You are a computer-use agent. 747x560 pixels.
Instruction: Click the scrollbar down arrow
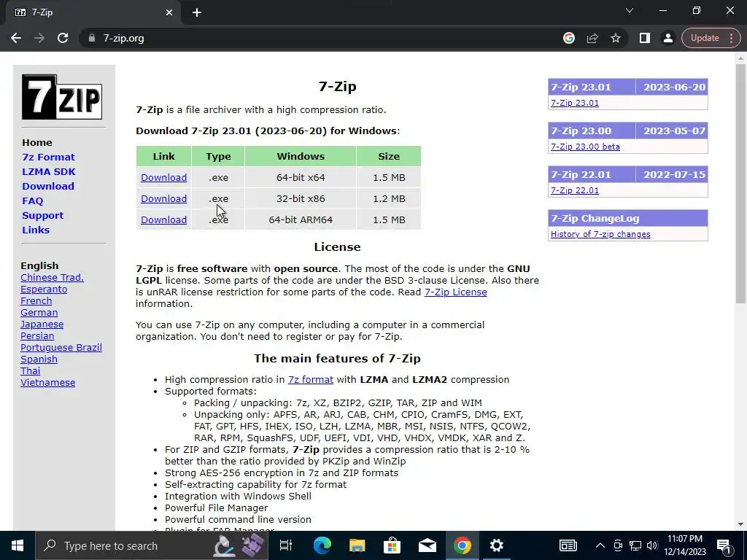pos(740,524)
